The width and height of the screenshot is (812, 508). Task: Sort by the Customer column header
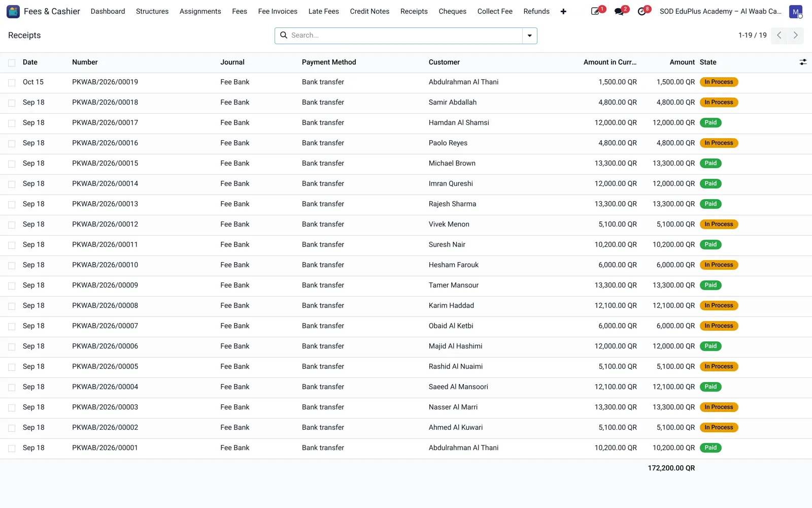pyautogui.click(x=444, y=62)
